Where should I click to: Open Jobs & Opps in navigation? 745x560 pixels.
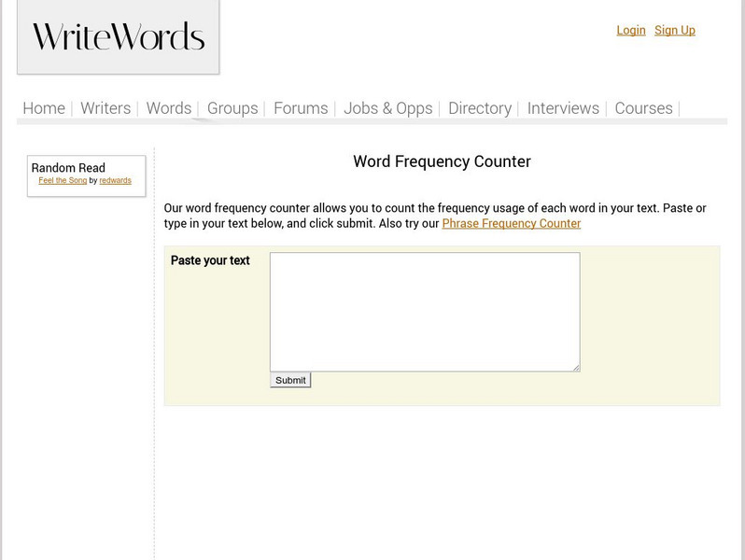(388, 108)
